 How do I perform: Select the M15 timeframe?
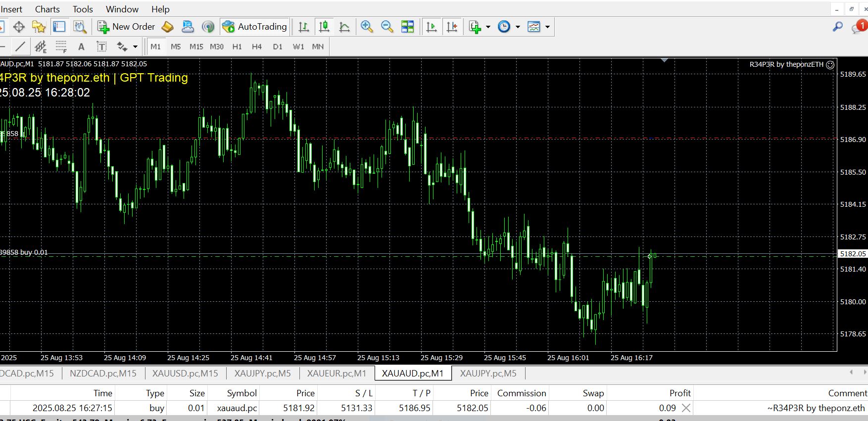tap(196, 47)
